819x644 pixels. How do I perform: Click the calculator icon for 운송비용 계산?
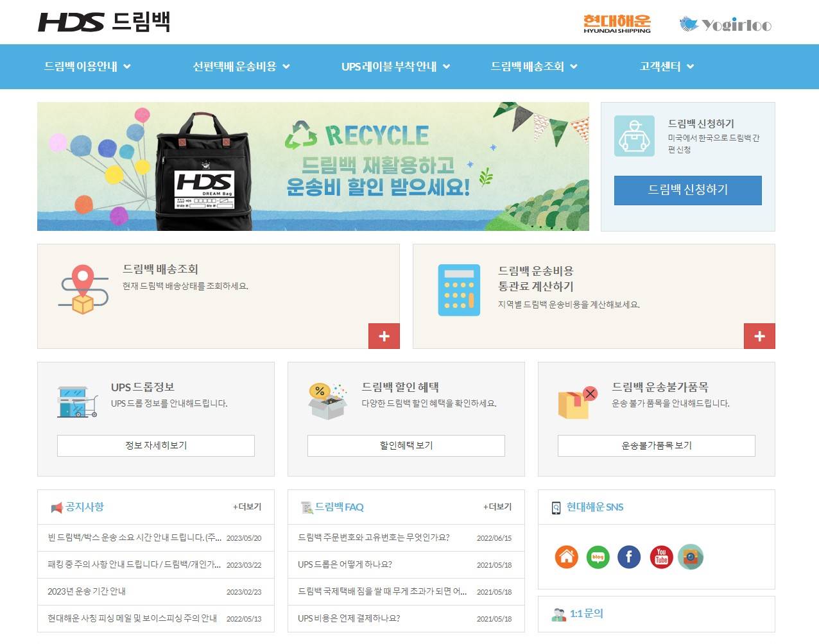pos(459,290)
